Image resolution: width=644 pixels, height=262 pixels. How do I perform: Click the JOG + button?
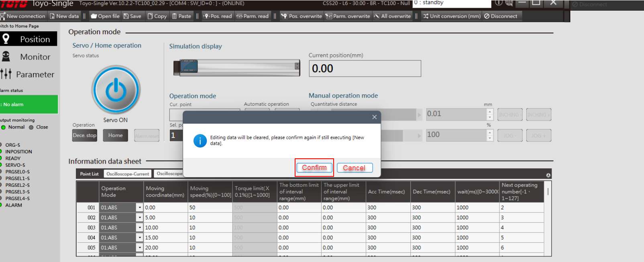coord(539,135)
